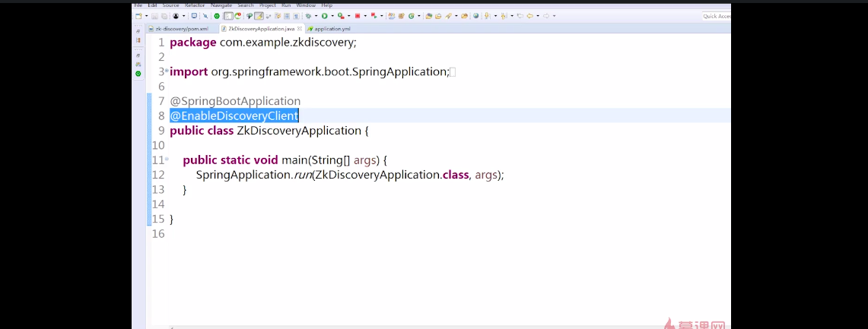Click the Package Explorer icon in left sidebar
868x329 pixels.
[x=138, y=40]
